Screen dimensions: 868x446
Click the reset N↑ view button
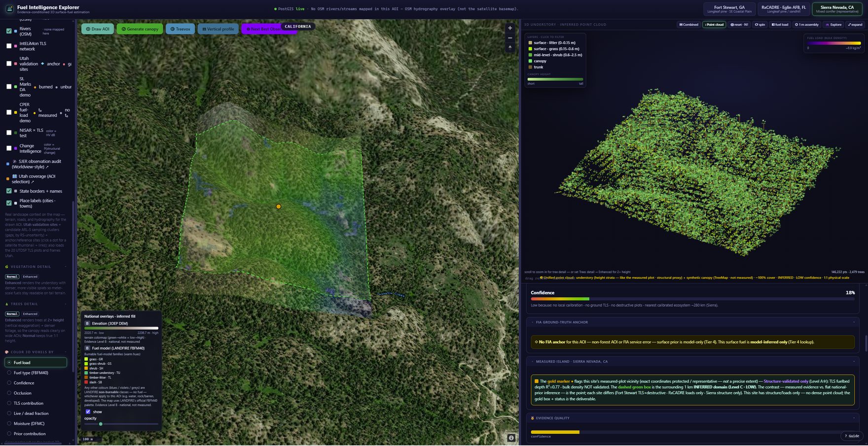coord(739,25)
